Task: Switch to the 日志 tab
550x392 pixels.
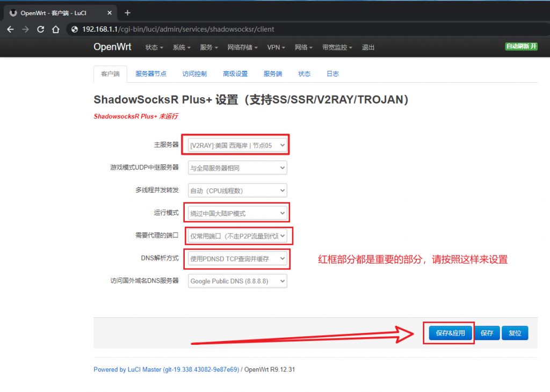Action: point(332,74)
